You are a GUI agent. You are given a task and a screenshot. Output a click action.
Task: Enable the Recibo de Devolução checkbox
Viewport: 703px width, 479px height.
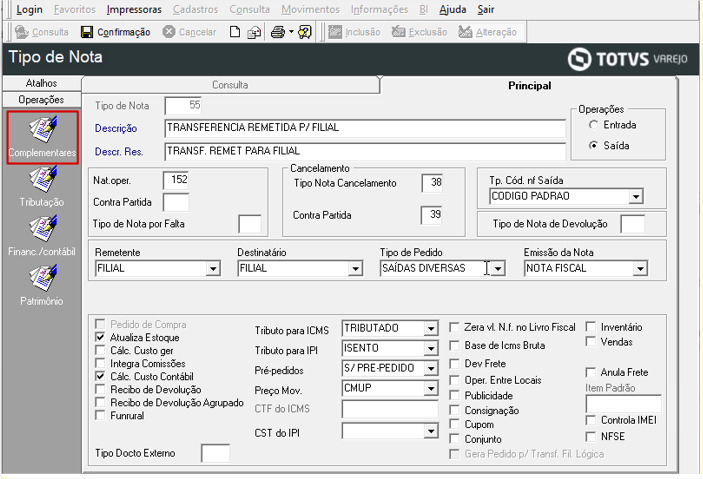(100, 389)
